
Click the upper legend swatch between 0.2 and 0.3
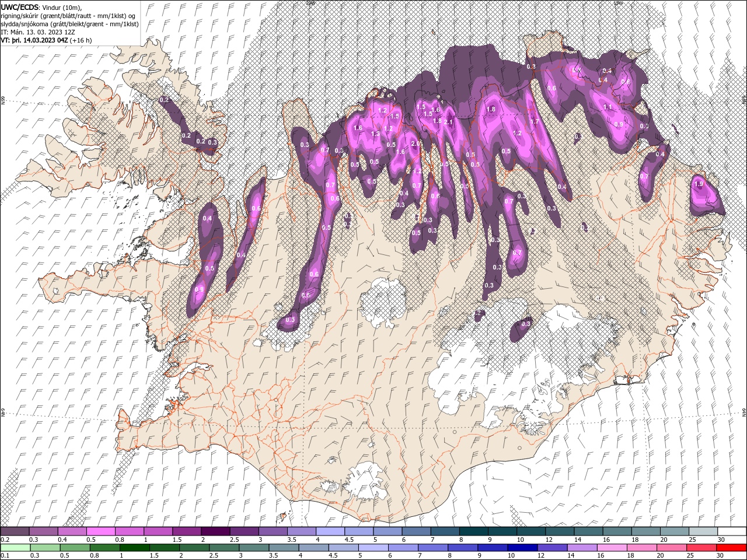(x=16, y=531)
